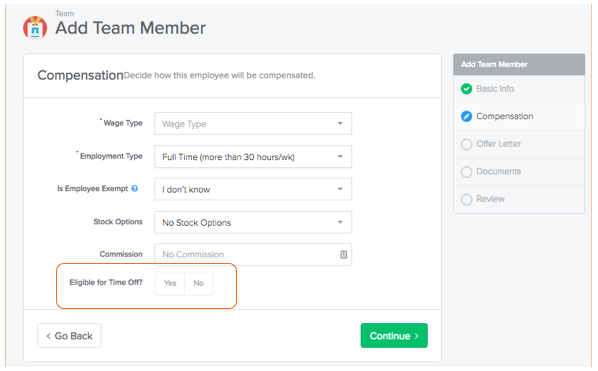This screenshot has width=598, height=371.
Task: Choose Yes for Eligible for Time Off
Action: coord(170,283)
